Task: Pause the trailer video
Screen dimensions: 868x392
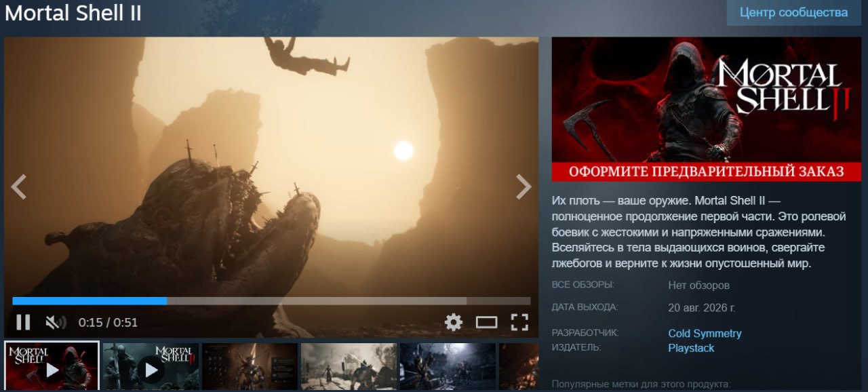Action: (23, 322)
